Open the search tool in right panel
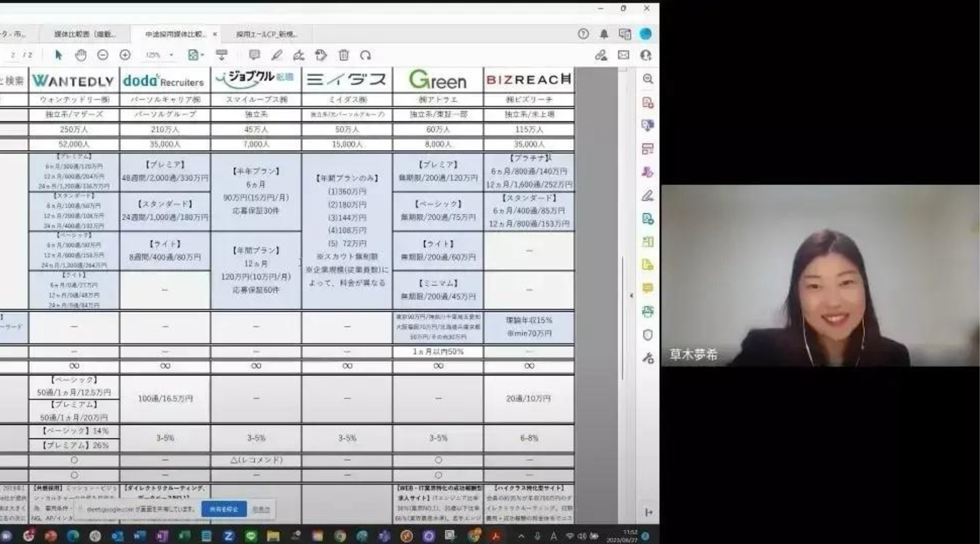This screenshot has width=980, height=544. click(x=648, y=79)
